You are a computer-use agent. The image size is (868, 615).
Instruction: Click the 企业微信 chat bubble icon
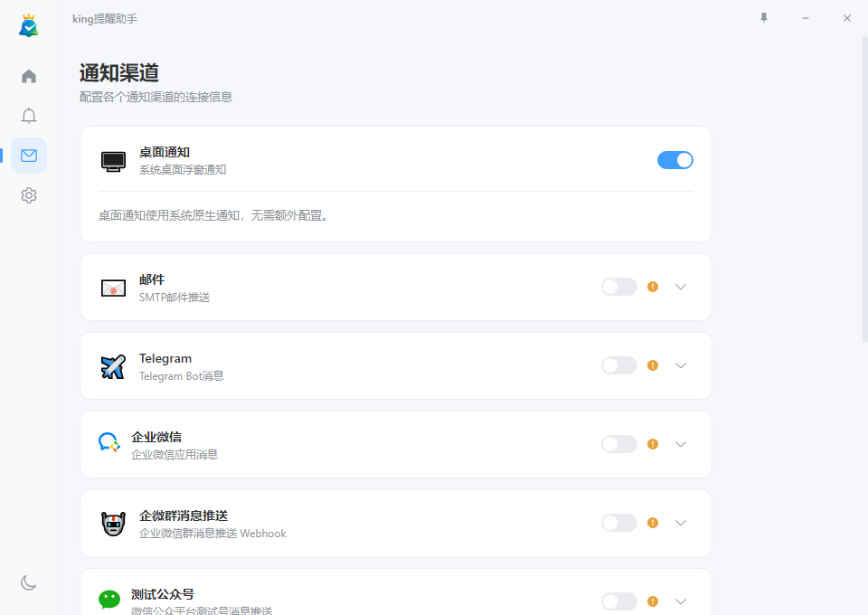click(x=108, y=443)
